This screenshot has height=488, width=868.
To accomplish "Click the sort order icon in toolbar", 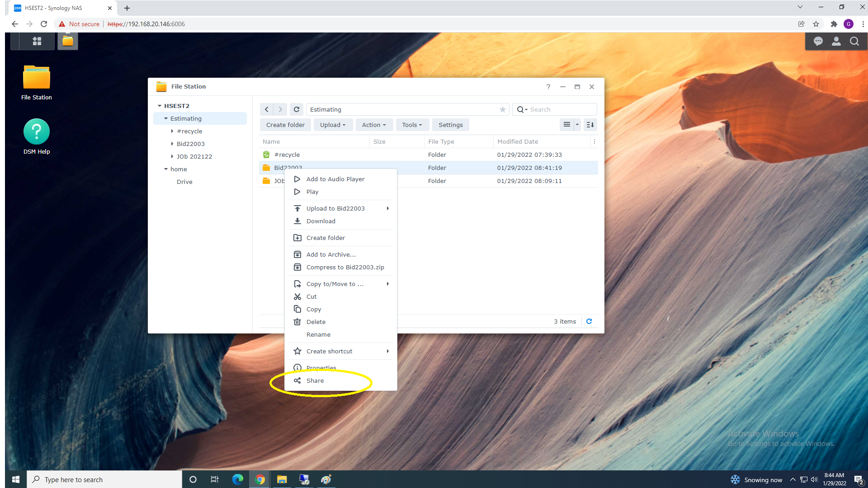I will (590, 125).
